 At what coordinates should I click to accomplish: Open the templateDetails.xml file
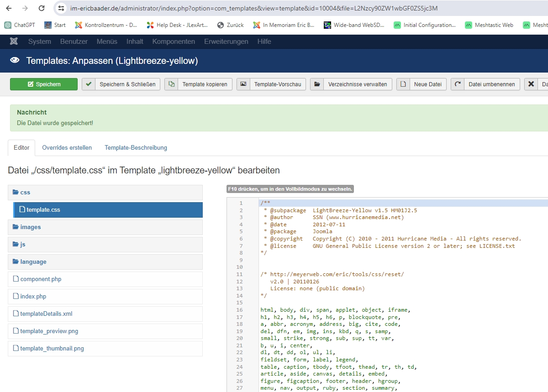point(46,314)
